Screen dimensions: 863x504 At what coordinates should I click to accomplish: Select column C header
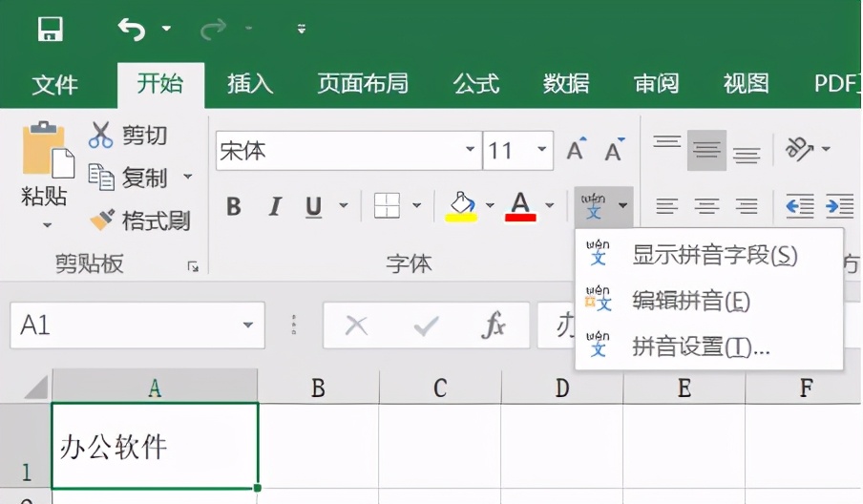(x=440, y=388)
